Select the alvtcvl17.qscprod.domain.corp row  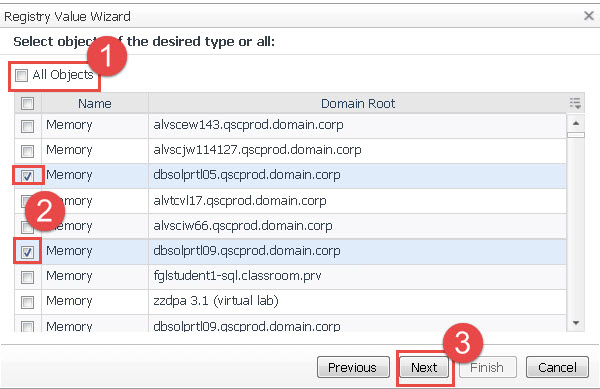[x=290, y=201]
